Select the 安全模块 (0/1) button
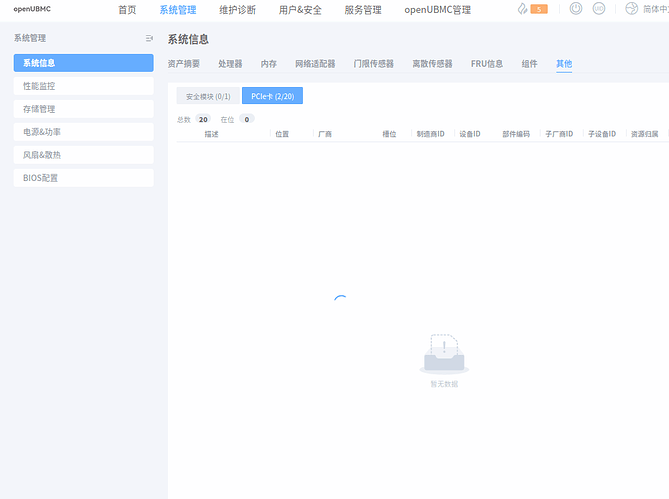The height and width of the screenshot is (499, 669). point(208,96)
